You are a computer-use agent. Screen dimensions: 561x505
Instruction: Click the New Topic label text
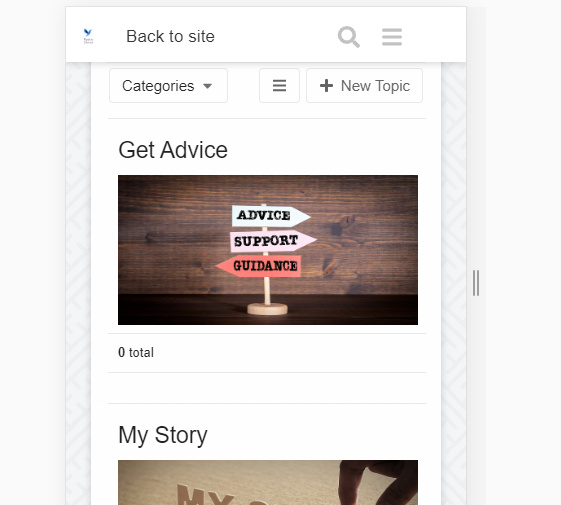tap(375, 86)
